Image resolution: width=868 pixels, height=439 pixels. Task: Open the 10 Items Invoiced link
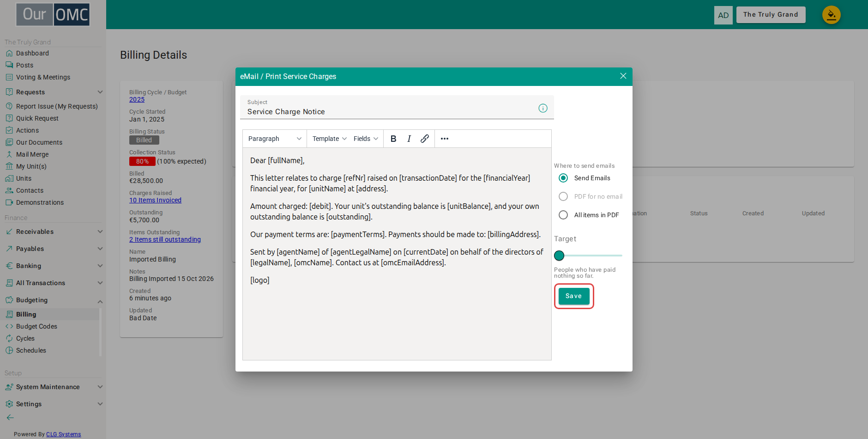tap(155, 200)
